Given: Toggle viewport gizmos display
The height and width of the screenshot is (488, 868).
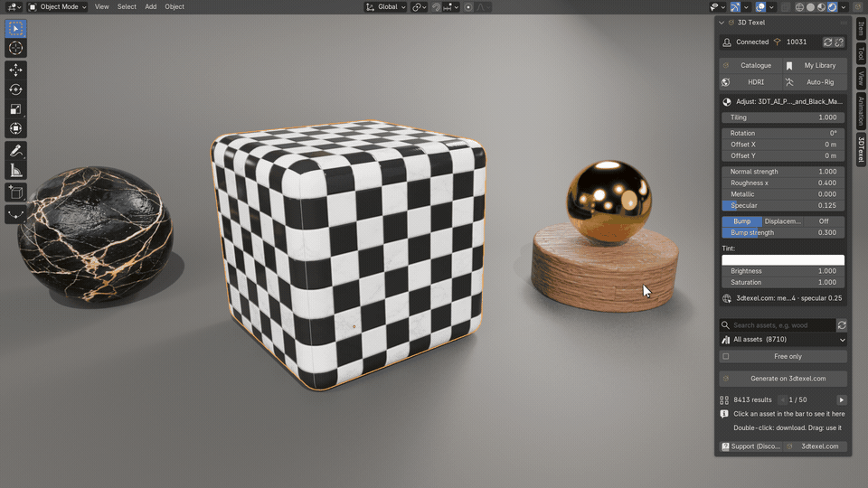Looking at the screenshot, I should pyautogui.click(x=735, y=7).
